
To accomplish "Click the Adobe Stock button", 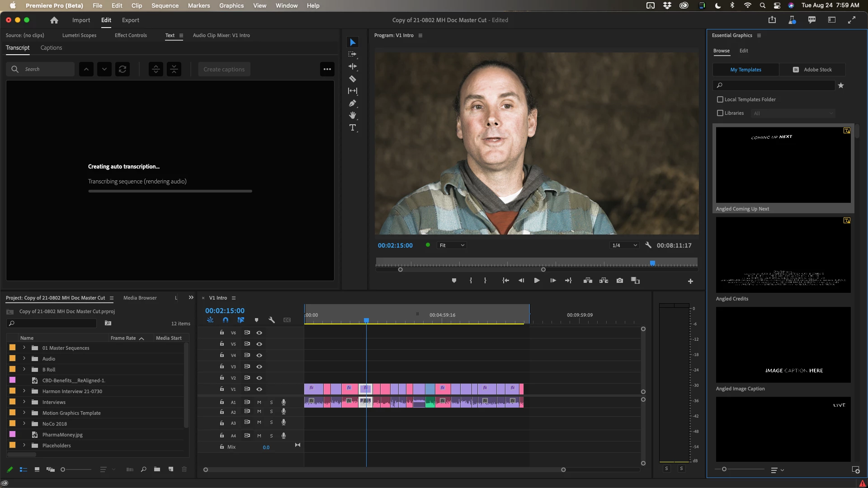I will tap(812, 70).
